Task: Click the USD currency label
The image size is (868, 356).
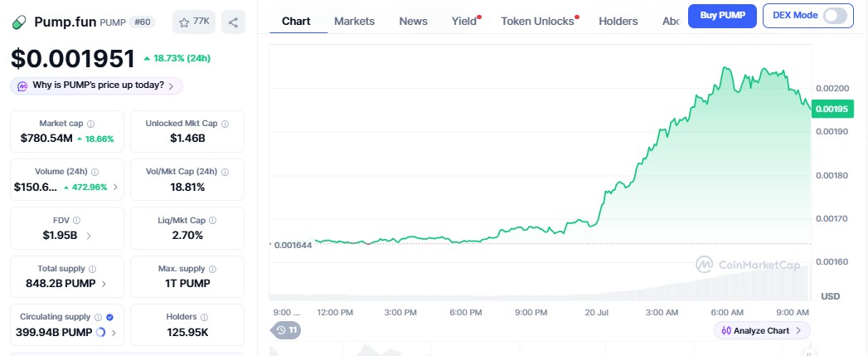Action: [x=831, y=296]
